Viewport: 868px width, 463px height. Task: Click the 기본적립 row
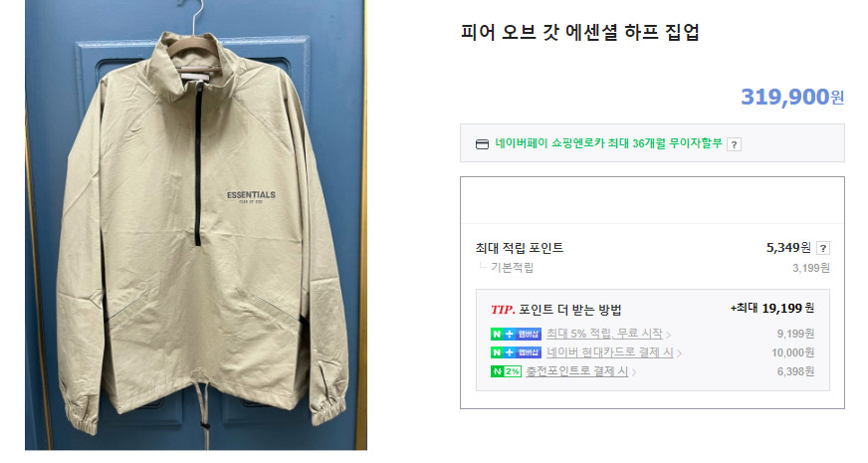click(653, 268)
